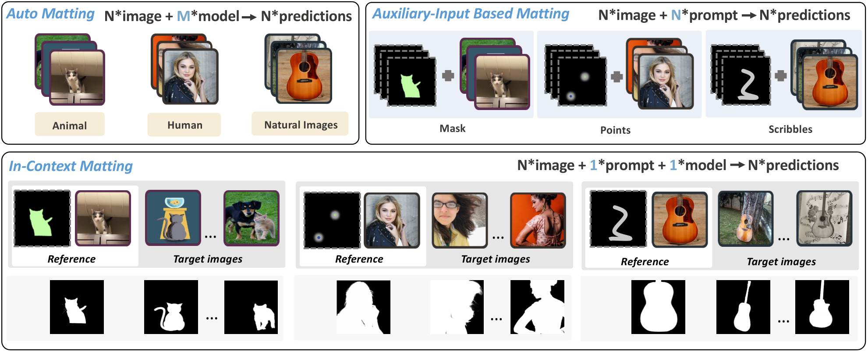The image size is (868, 352).
Task: Click the white cartoon cat alpha matte output
Action: tap(171, 308)
